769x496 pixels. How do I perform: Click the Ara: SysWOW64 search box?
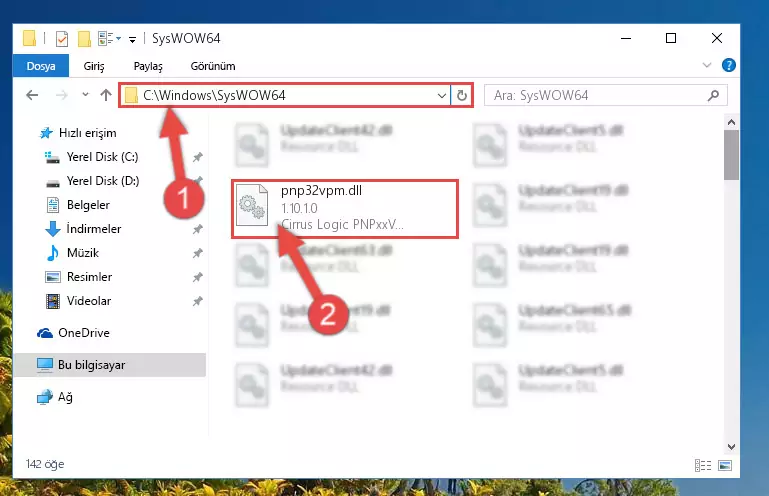[x=606, y=95]
